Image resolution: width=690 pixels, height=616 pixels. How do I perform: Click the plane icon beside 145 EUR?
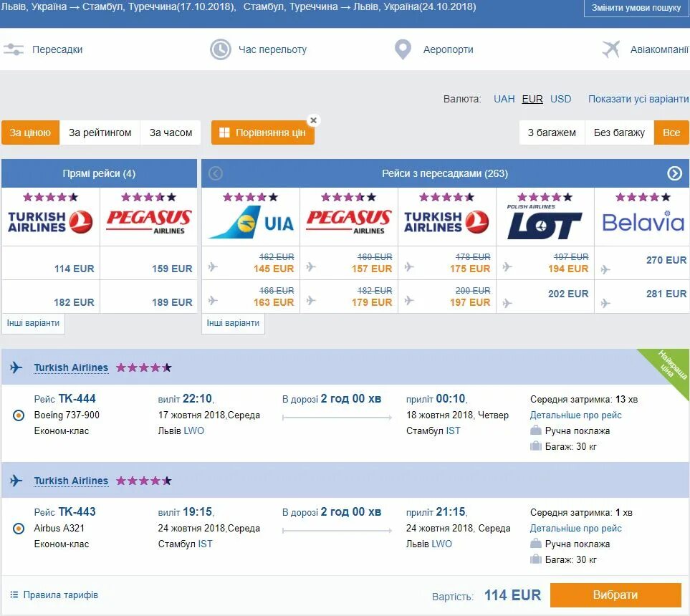tap(213, 266)
